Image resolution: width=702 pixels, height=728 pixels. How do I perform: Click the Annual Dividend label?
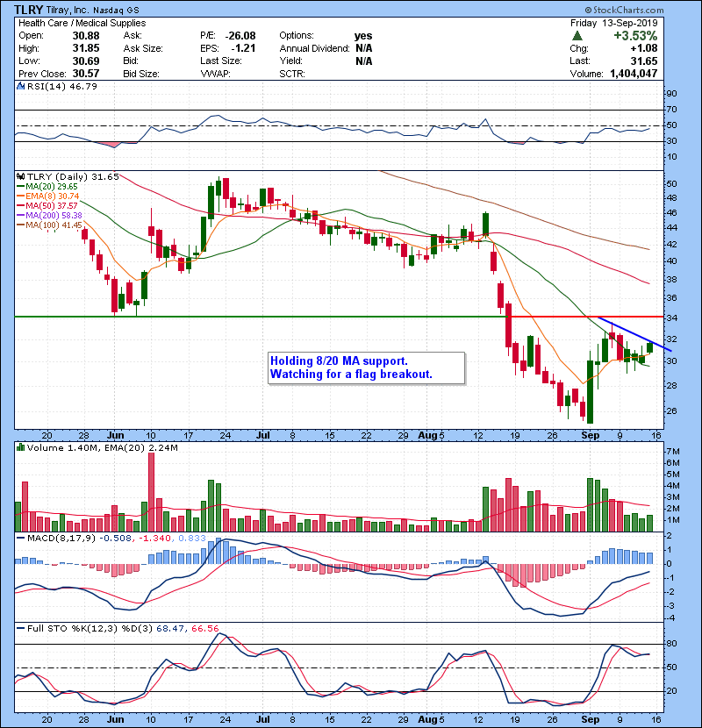coord(314,48)
